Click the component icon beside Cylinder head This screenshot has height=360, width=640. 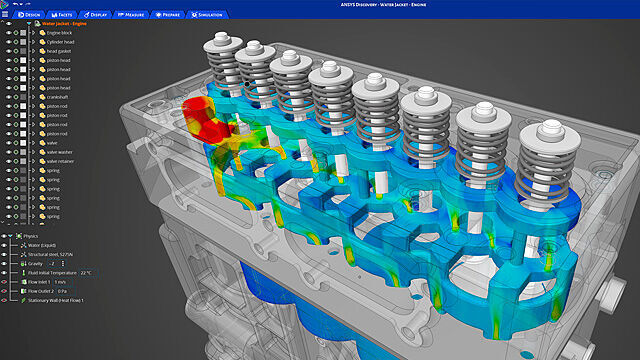[x=42, y=42]
